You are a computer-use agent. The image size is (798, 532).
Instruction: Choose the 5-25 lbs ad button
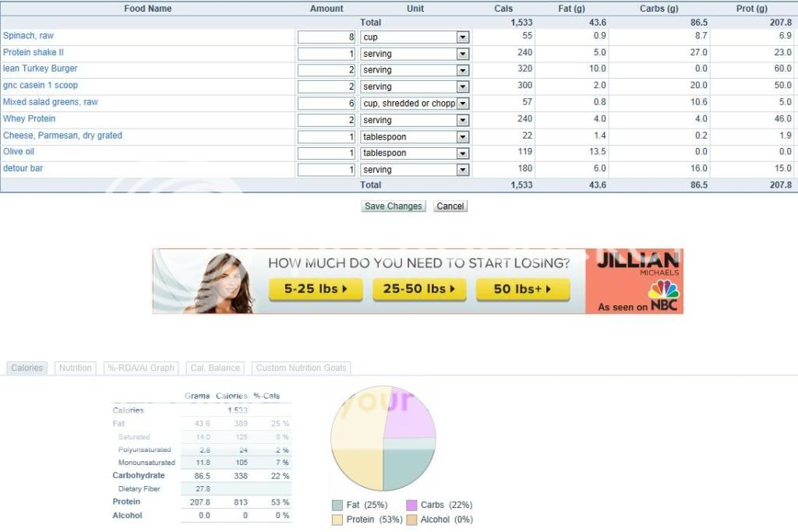pos(315,289)
